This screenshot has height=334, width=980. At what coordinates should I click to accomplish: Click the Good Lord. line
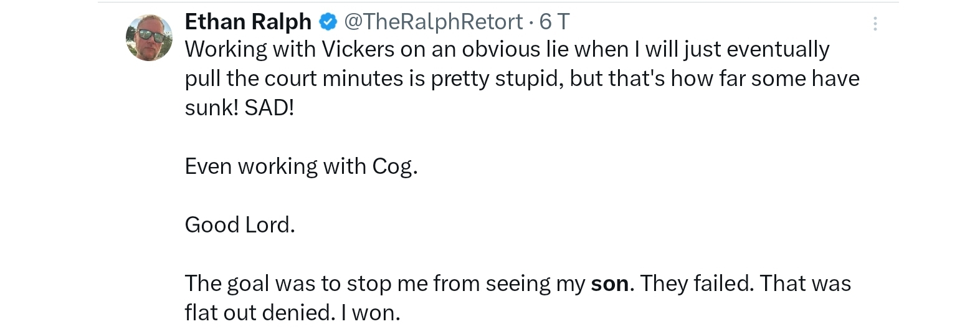pyautogui.click(x=240, y=225)
